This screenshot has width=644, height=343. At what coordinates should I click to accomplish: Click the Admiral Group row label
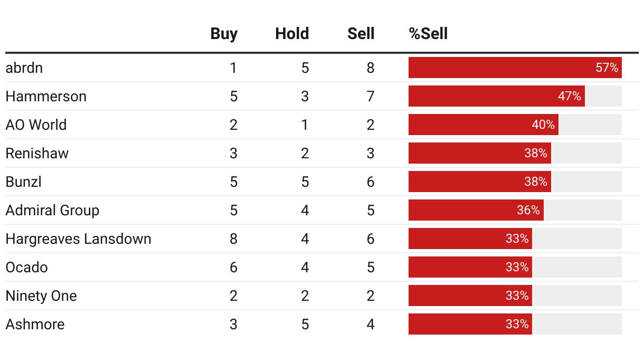click(52, 210)
